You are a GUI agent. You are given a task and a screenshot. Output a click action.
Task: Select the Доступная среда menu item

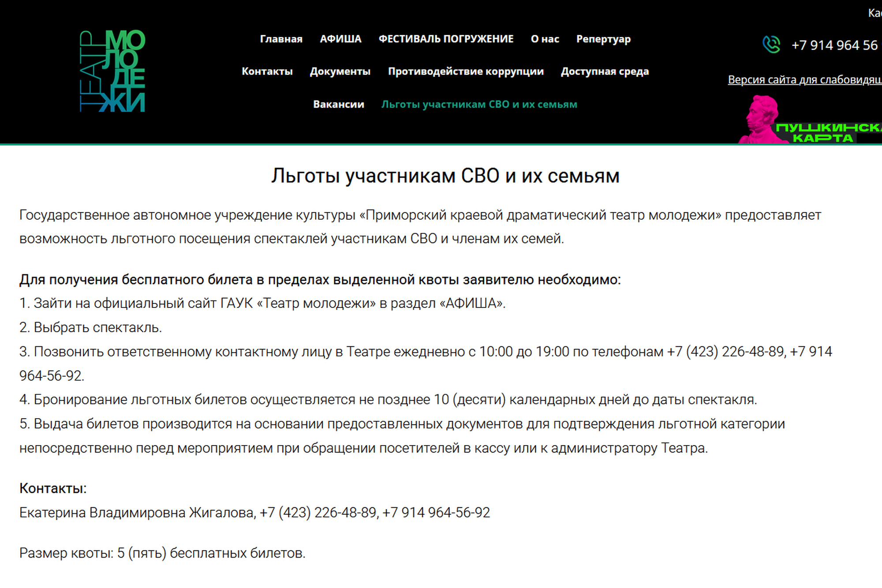[x=605, y=71]
